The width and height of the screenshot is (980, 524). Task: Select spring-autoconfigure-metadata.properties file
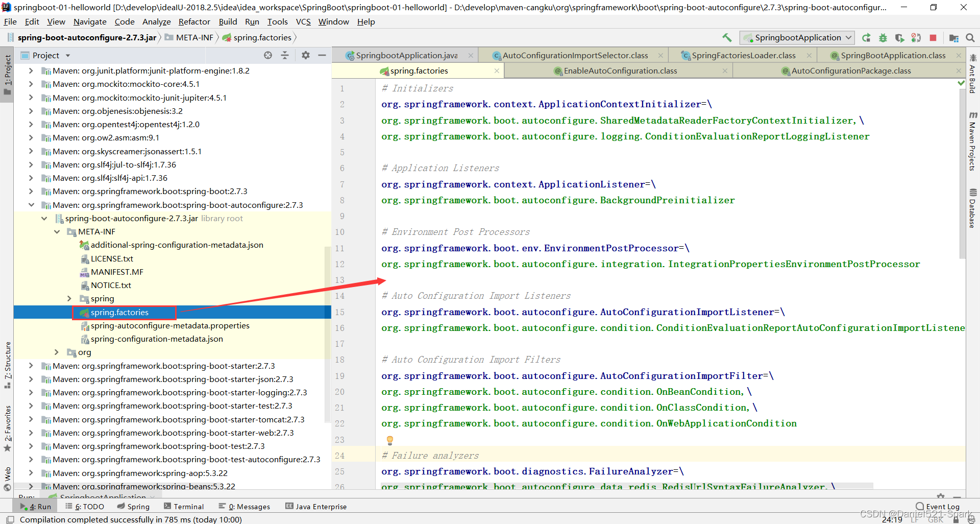tap(170, 326)
